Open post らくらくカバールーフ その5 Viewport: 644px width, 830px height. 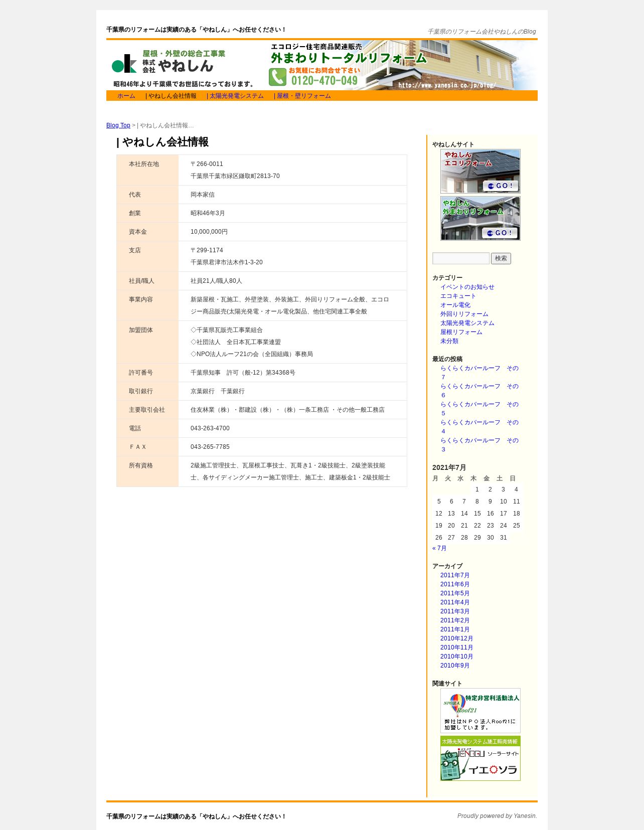[x=479, y=409]
